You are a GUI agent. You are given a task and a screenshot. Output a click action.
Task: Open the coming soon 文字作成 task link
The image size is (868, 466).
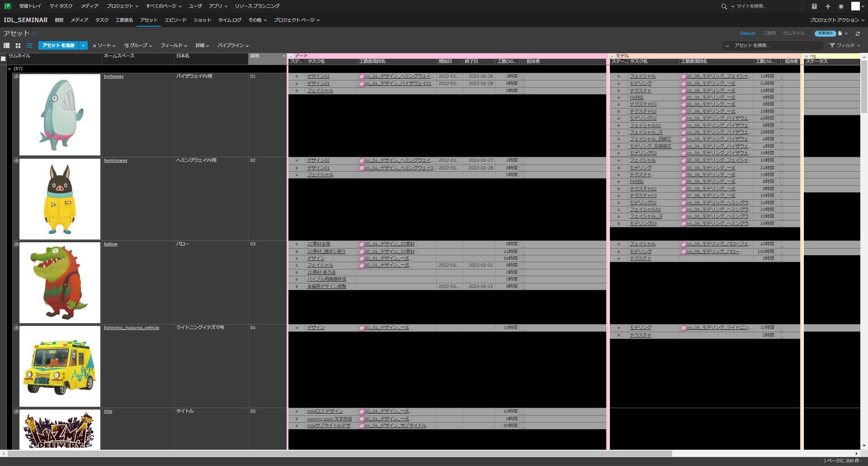tap(329, 419)
